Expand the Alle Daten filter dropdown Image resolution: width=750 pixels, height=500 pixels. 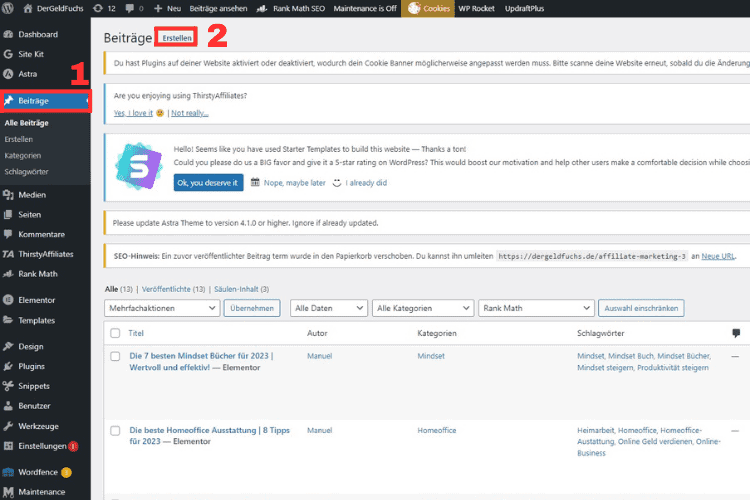(x=327, y=308)
